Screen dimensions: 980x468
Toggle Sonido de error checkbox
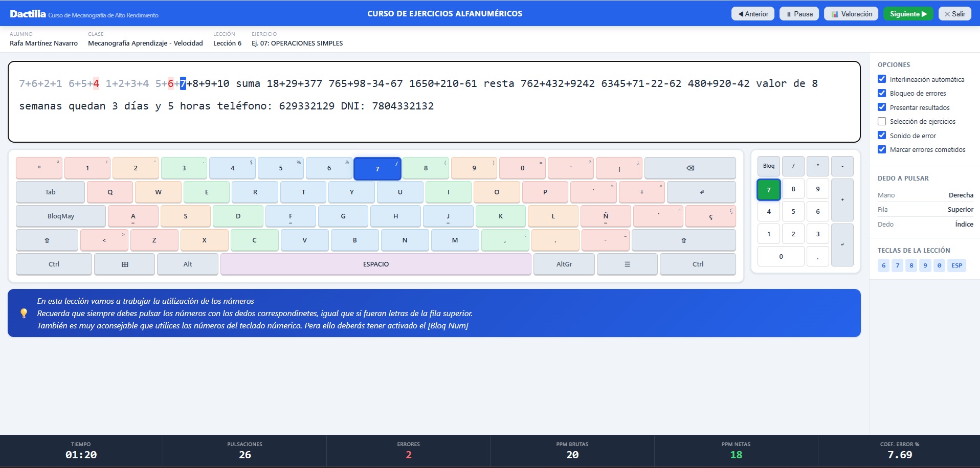882,135
